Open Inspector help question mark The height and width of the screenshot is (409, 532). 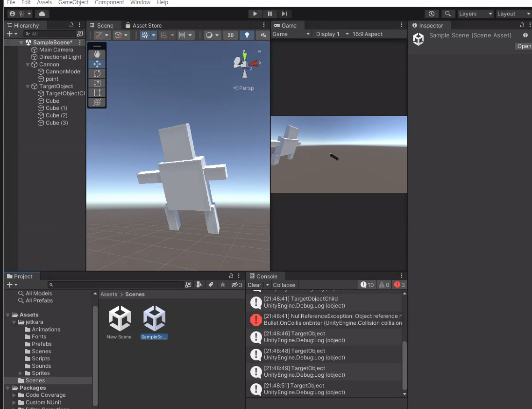[525, 35]
